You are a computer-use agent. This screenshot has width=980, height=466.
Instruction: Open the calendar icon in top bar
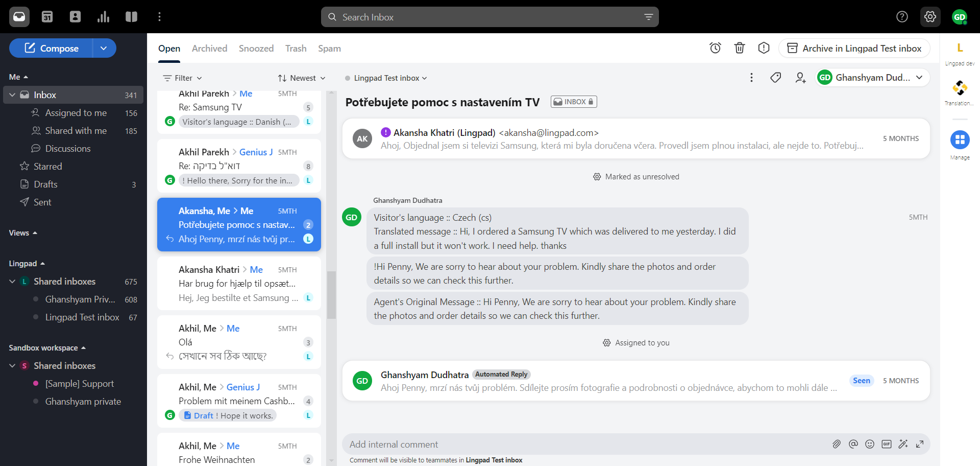pyautogui.click(x=47, y=17)
